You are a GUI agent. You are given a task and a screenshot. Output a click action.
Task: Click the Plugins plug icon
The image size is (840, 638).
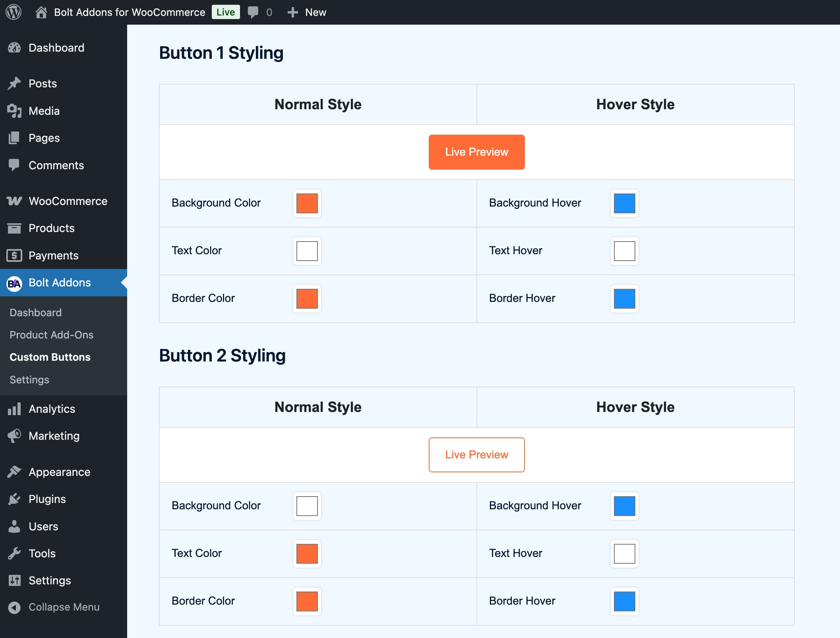pos(14,499)
